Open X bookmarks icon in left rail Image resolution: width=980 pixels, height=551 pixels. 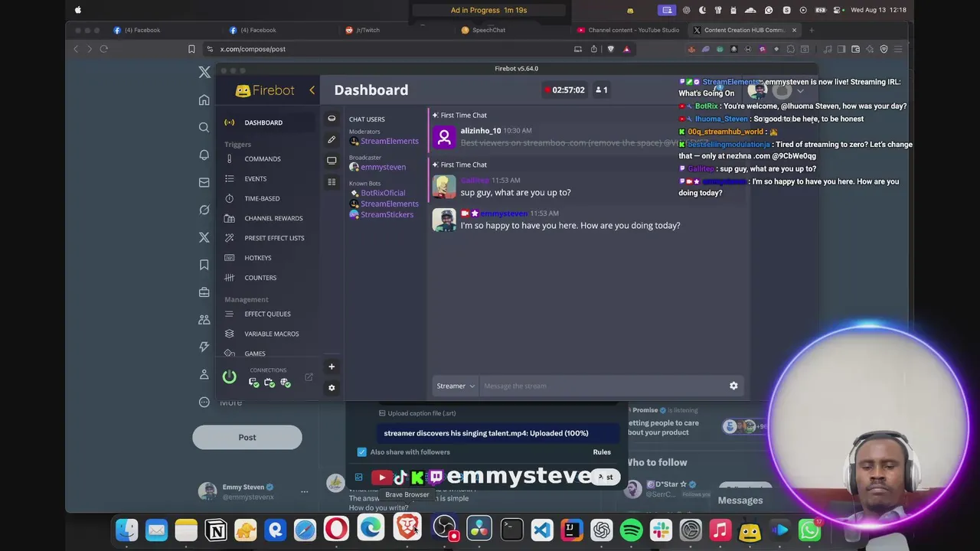click(204, 265)
